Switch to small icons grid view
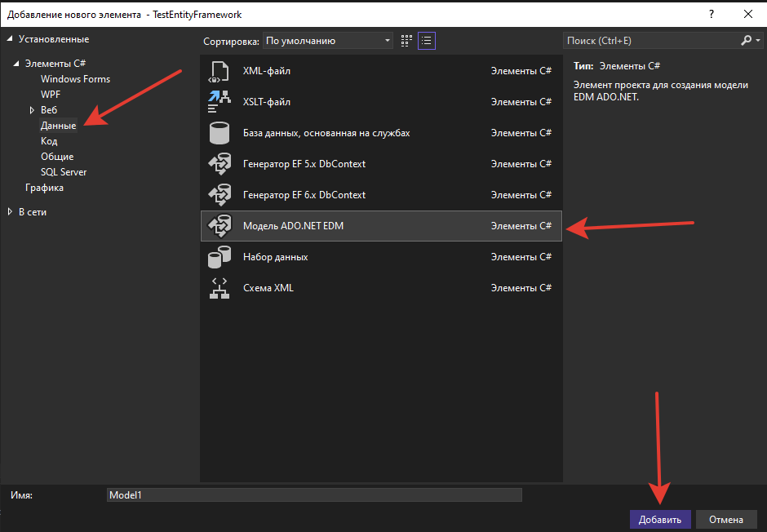Viewport: 767px width, 532px height. tap(407, 41)
